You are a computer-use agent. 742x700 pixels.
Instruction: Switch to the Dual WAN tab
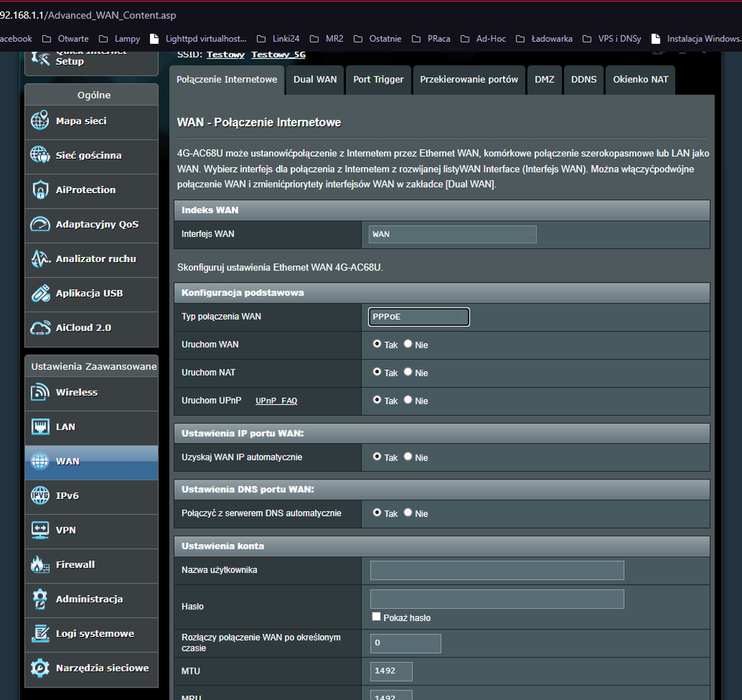[x=315, y=80]
